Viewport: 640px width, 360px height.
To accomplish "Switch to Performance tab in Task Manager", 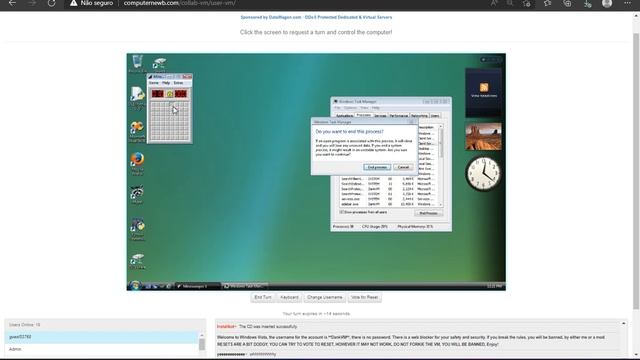I will (x=398, y=116).
